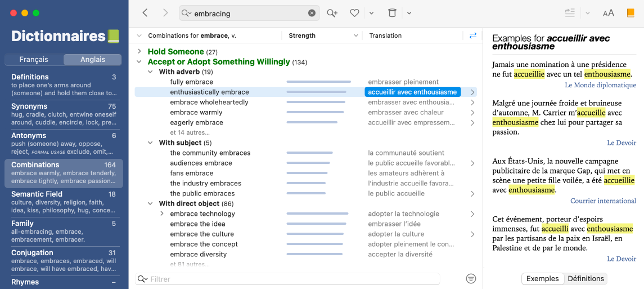Click the add-to-search plus magnifier icon
Image resolution: width=644 pixels, height=289 pixels.
coord(332,13)
